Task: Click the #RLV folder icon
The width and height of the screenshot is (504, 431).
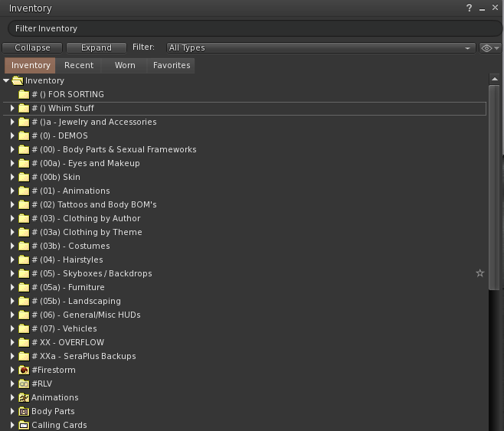Action: pyautogui.click(x=24, y=384)
